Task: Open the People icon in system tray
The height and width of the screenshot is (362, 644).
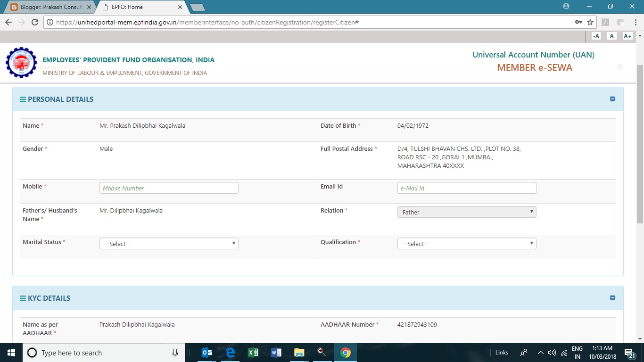Action: click(x=524, y=353)
